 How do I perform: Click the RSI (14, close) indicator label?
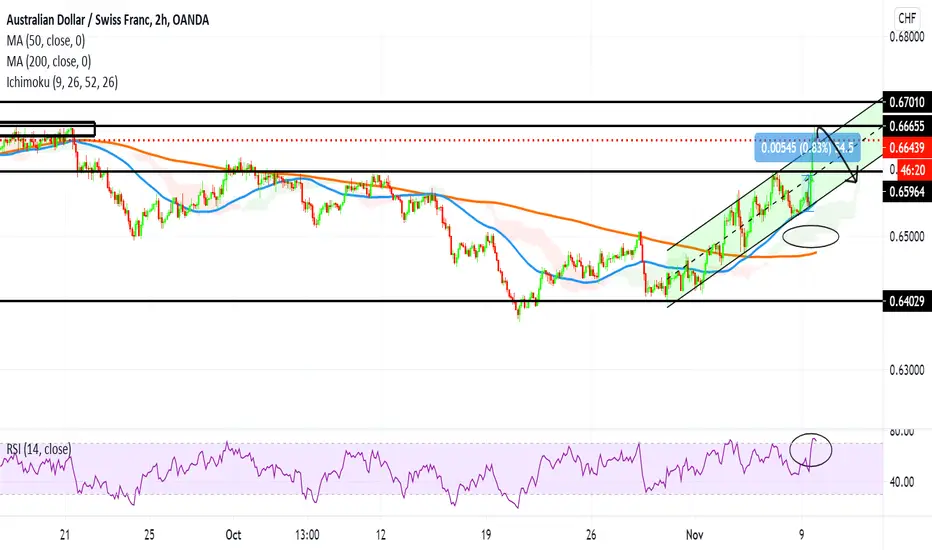pos(39,449)
